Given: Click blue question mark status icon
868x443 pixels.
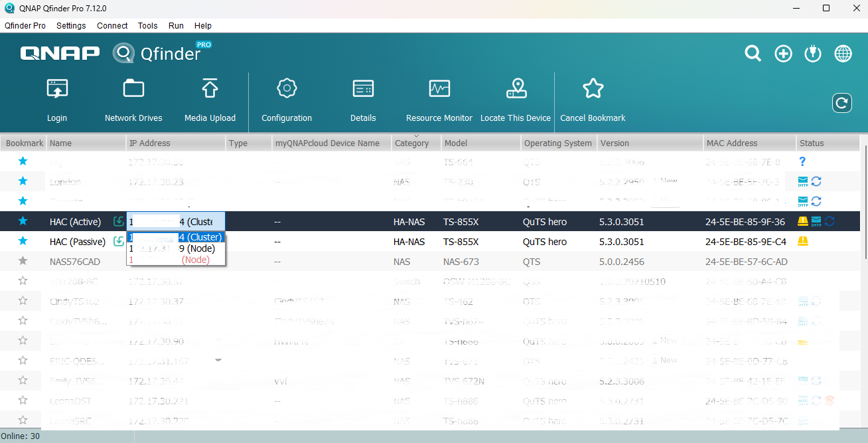Looking at the screenshot, I should pyautogui.click(x=802, y=161).
